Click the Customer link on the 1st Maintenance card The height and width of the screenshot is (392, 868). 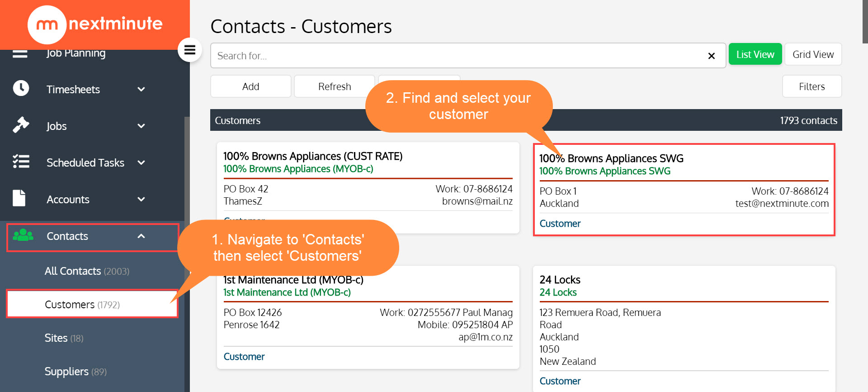tap(244, 357)
